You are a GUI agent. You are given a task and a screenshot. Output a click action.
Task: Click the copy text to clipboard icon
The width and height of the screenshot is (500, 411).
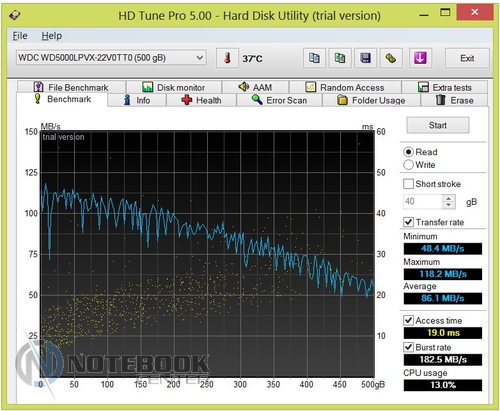(314, 58)
